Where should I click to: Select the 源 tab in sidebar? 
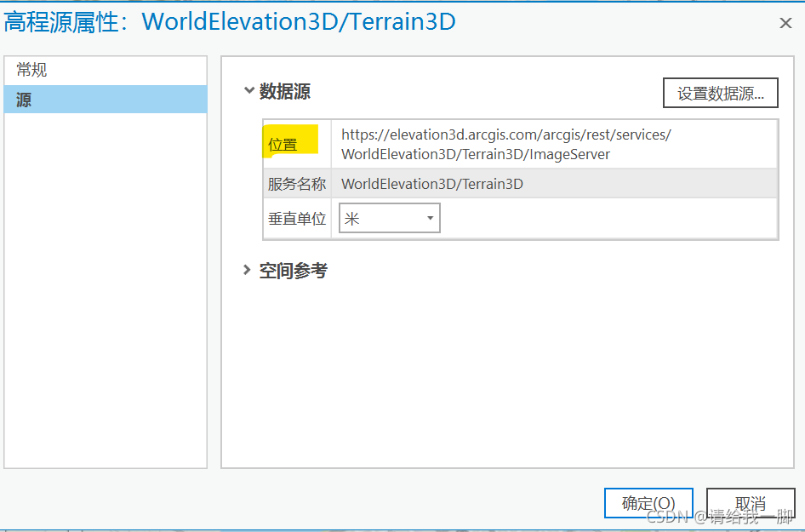(106, 99)
